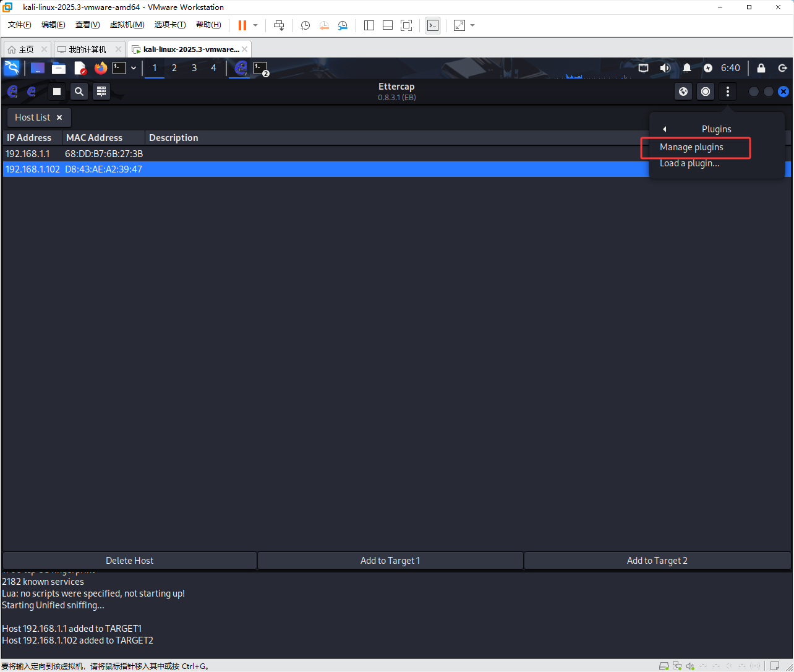
Task: Click the Delete Host button
Action: [x=129, y=560]
